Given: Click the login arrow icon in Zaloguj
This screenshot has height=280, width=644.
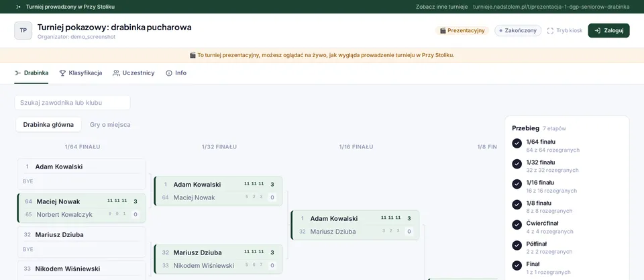Looking at the screenshot, I should pos(598,30).
